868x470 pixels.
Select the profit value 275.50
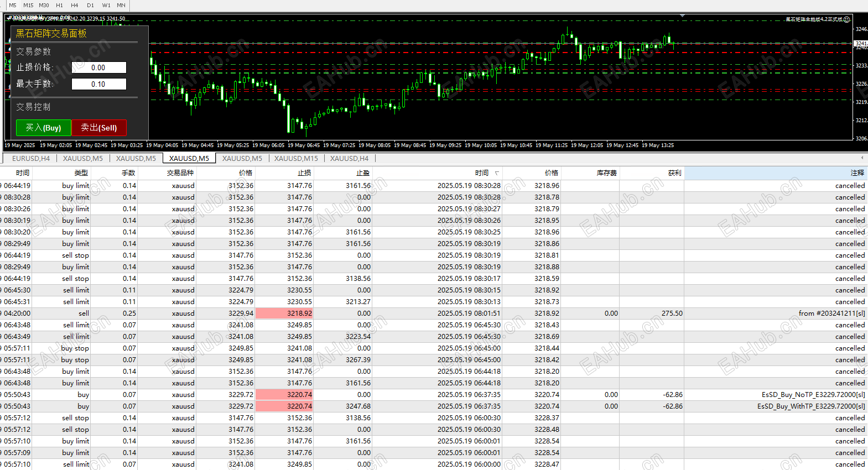[x=672, y=314]
